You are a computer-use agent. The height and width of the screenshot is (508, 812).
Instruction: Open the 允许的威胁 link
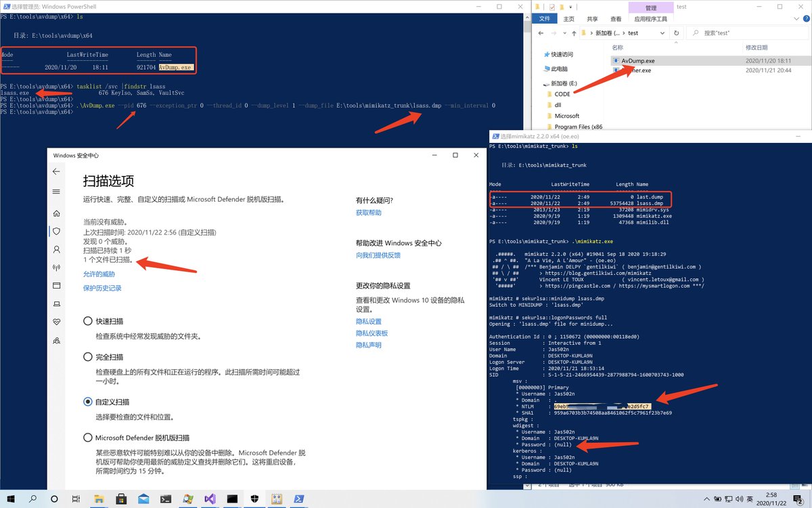(99, 274)
